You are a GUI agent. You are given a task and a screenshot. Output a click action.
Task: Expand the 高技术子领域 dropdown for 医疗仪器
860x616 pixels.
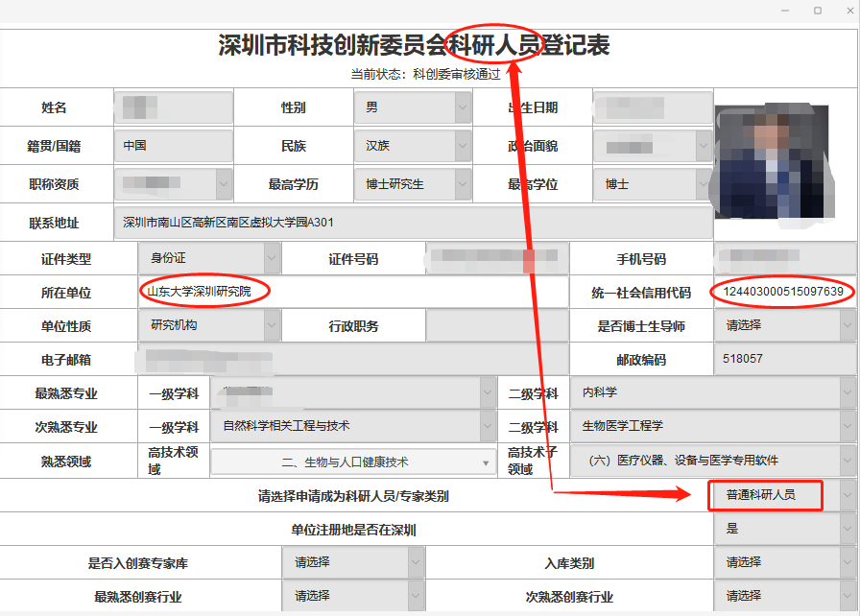click(712, 461)
